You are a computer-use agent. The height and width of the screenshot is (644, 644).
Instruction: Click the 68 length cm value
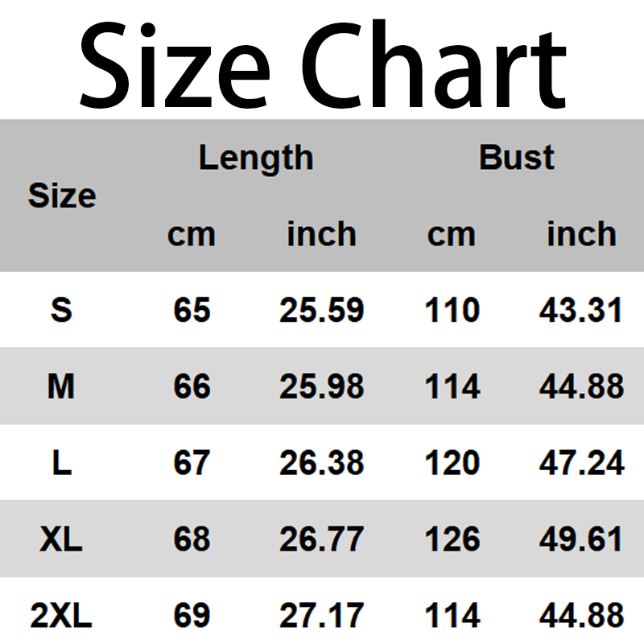pyautogui.click(x=192, y=539)
